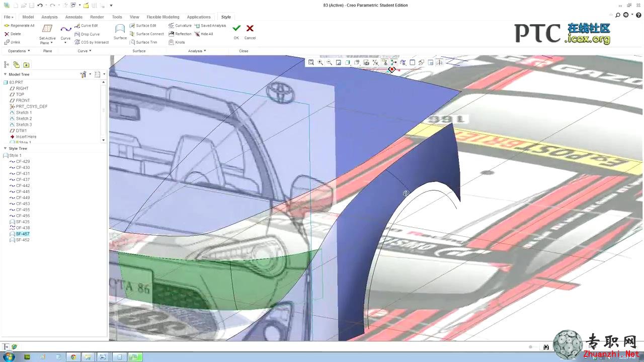
Task: Toggle the single-pane view layout icon
Action: (413, 62)
